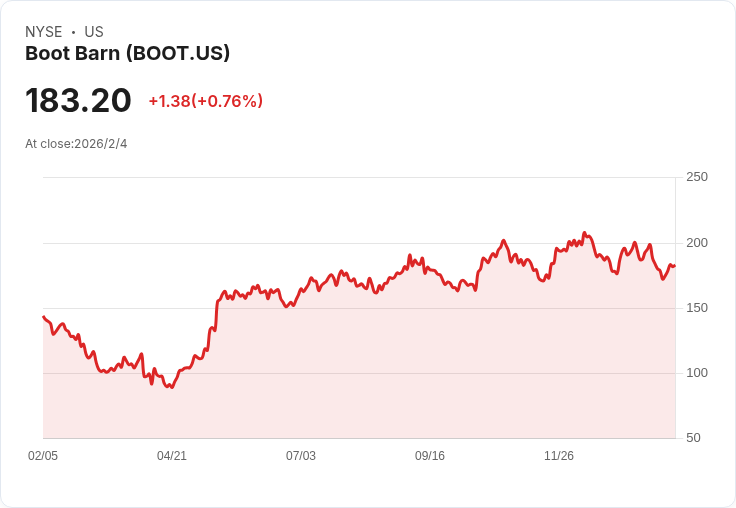Click the rightmost end of the price line

675,266
